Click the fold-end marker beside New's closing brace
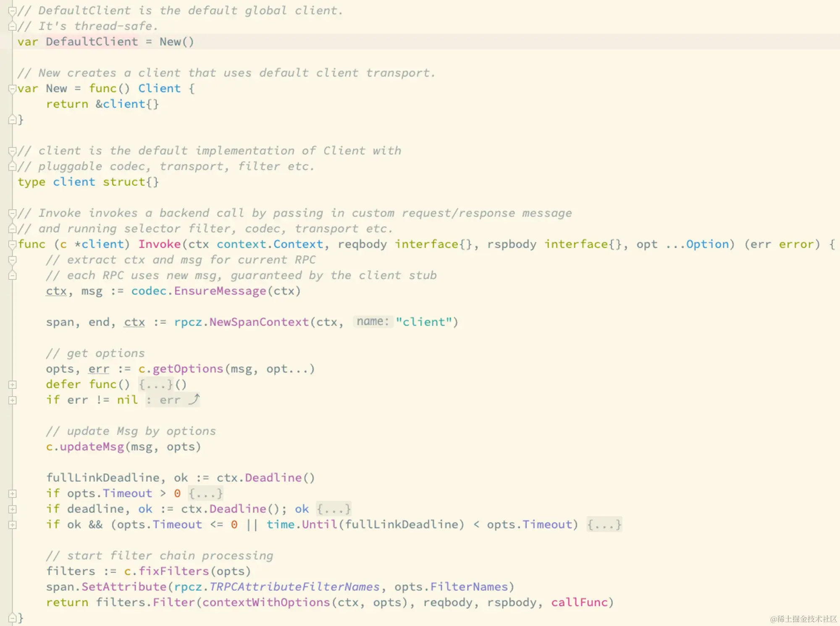 click(13, 120)
